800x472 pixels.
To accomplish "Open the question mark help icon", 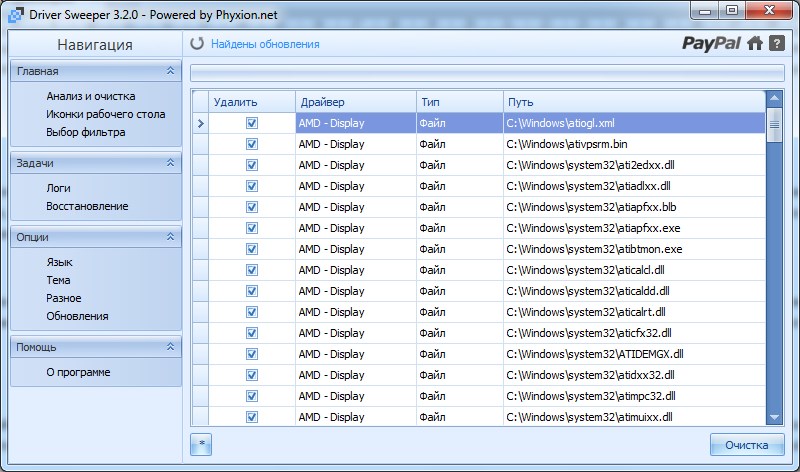I will 777,43.
